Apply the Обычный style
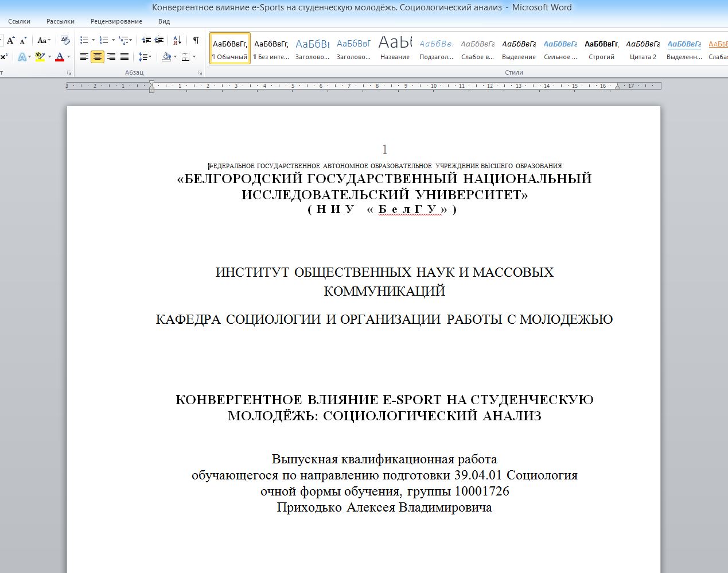The image size is (728, 573). pos(230,48)
